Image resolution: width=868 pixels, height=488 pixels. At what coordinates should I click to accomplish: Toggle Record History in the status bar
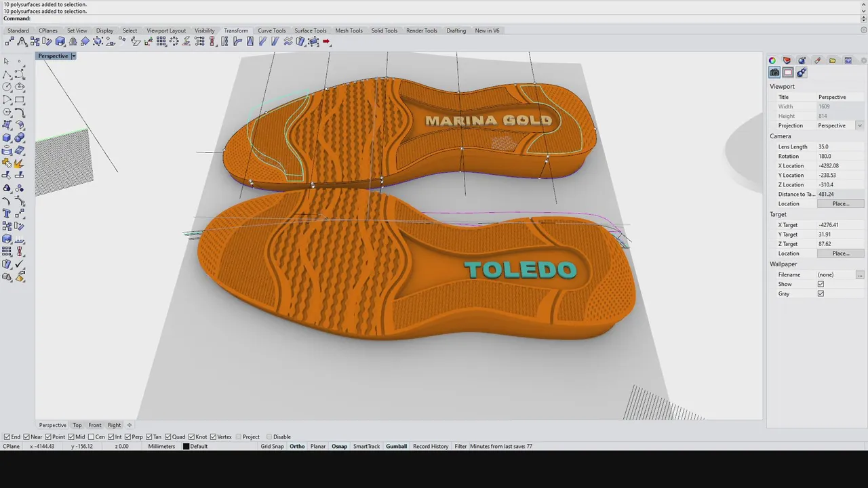(x=431, y=446)
